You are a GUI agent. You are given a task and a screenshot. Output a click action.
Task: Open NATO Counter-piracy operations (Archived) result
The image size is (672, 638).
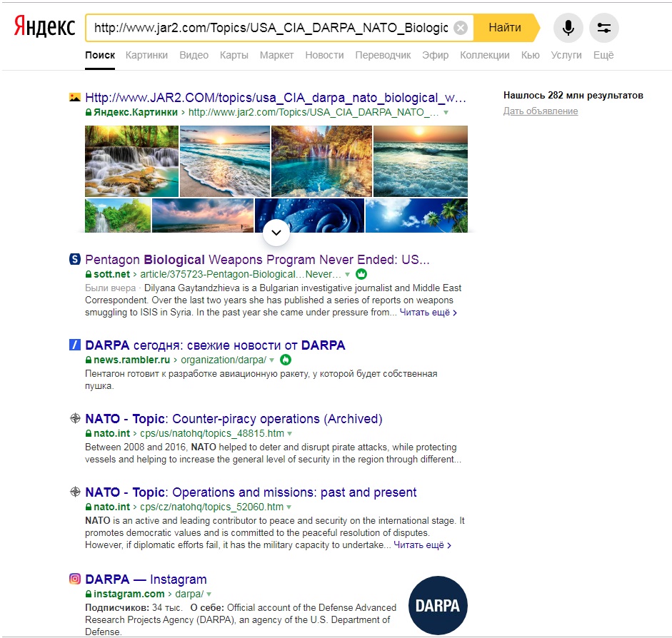point(234,419)
